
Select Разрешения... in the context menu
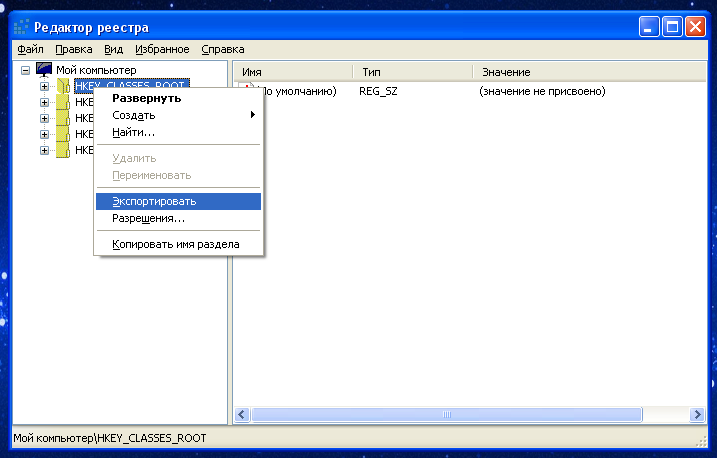(178, 218)
